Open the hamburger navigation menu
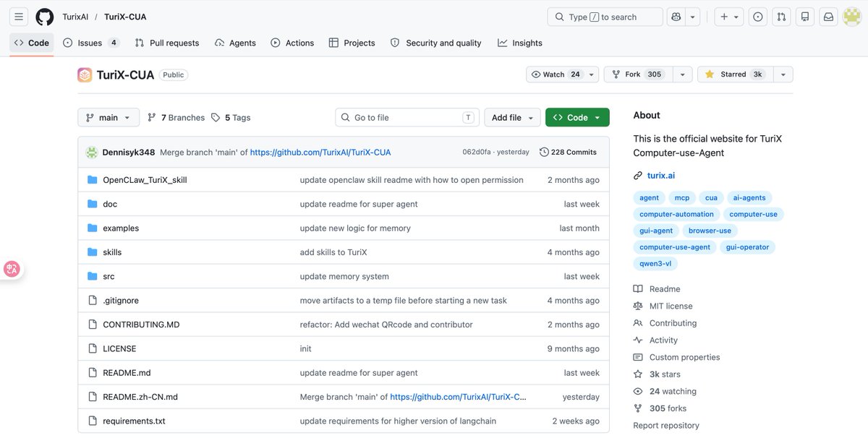This screenshot has height=438, width=868. coord(19,17)
